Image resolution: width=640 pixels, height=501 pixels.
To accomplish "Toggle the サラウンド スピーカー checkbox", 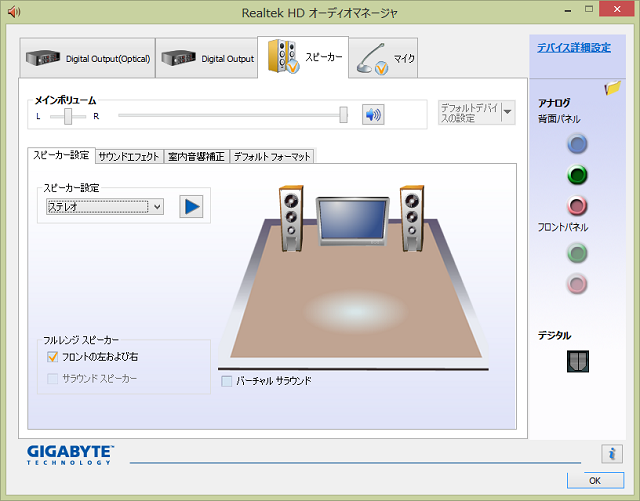I will (53, 378).
